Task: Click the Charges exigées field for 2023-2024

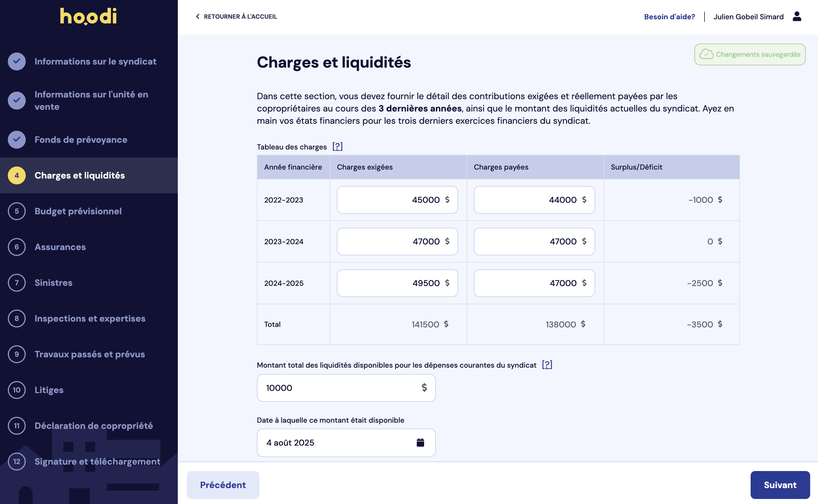Action: 397,241
